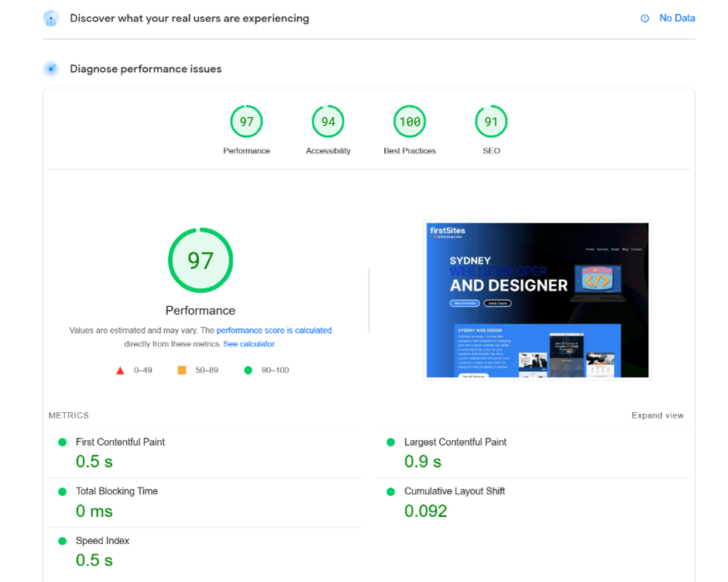This screenshot has height=582, width=728.
Task: Click the green 90–100 color marker in legend
Action: point(248,370)
